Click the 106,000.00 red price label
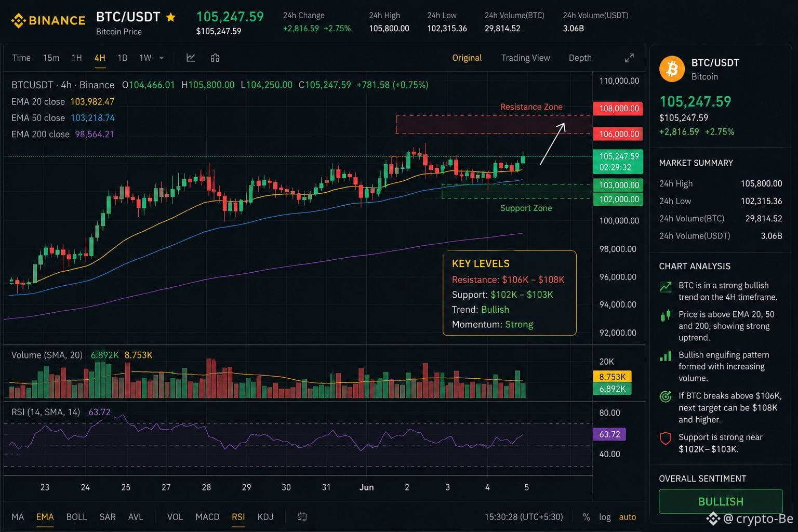Screen dimensions: 798x532 point(618,134)
